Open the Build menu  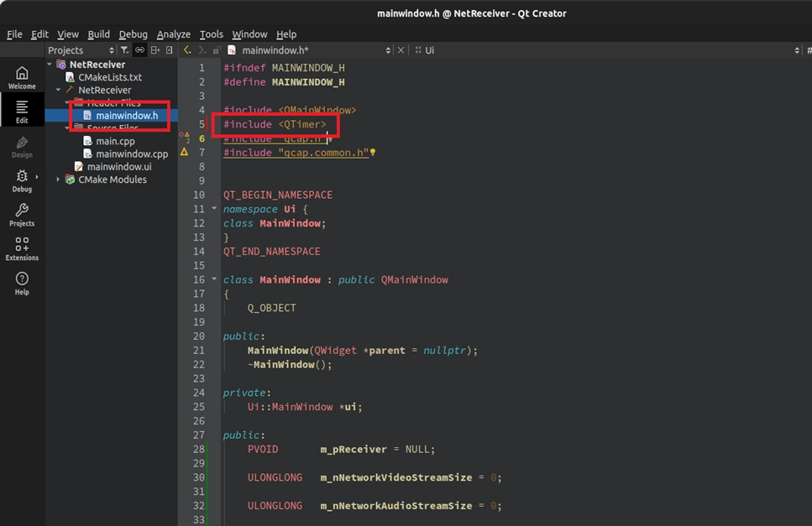point(98,34)
